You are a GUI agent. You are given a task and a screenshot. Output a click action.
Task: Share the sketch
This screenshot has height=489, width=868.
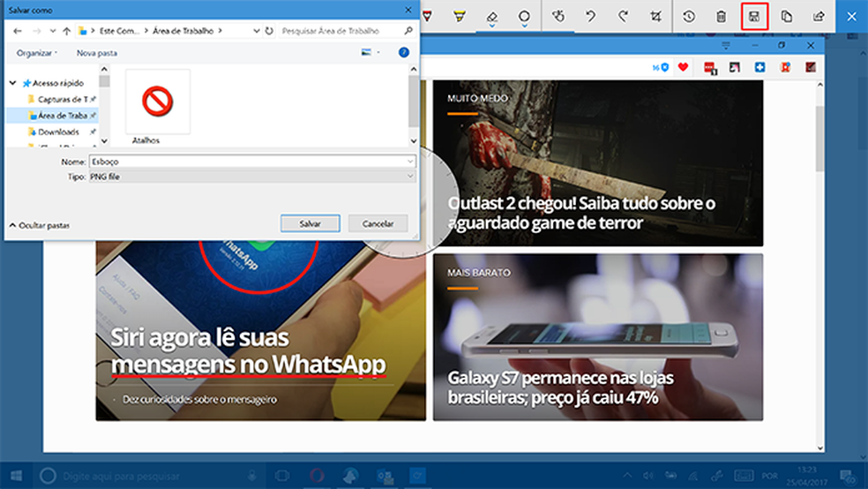coord(819,17)
